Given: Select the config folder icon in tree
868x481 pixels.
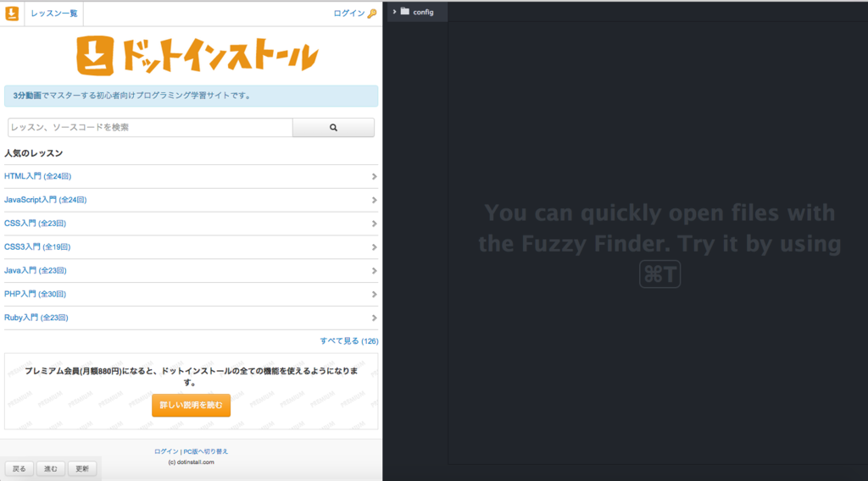Looking at the screenshot, I should point(405,11).
